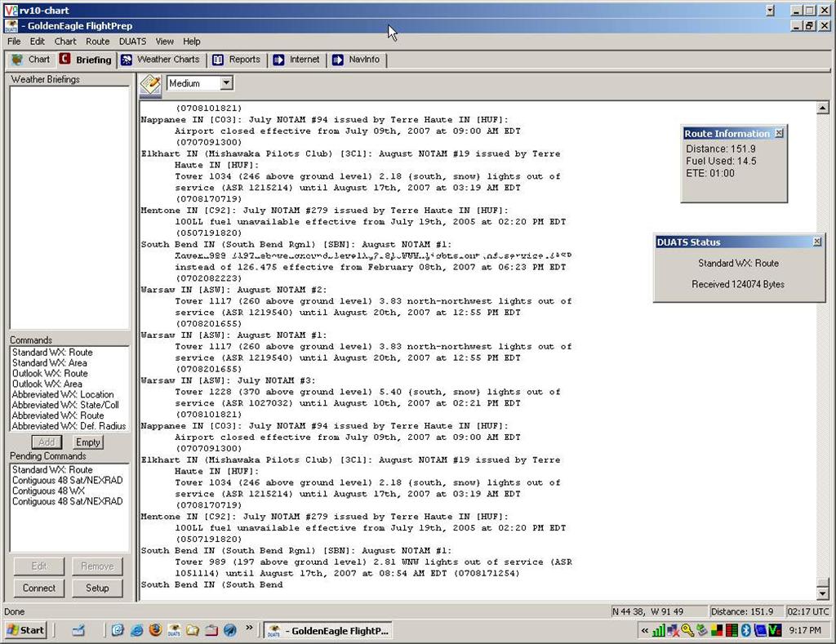Open the Setup dialog button
The image size is (836, 644).
tap(97, 588)
